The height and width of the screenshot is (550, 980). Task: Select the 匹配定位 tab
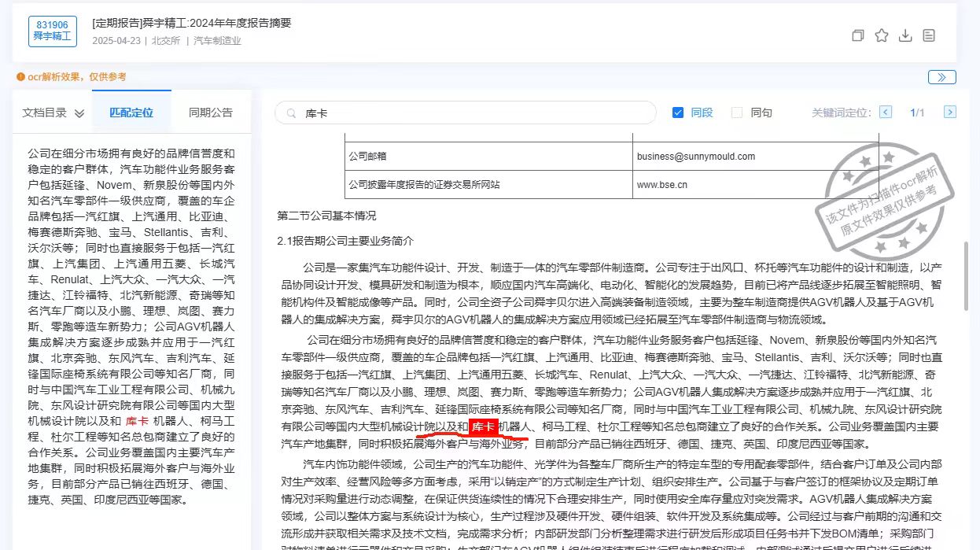(x=131, y=113)
